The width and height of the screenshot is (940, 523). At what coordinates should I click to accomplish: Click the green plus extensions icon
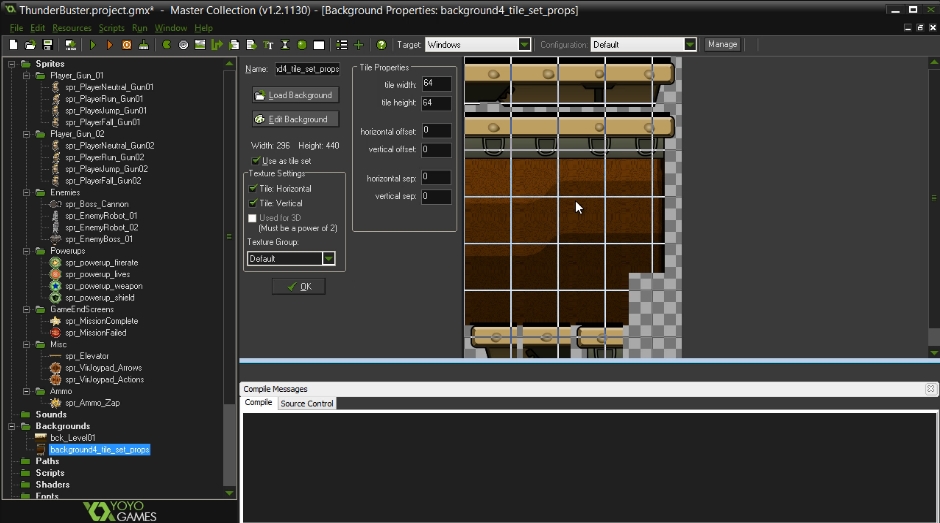pyautogui.click(x=358, y=45)
